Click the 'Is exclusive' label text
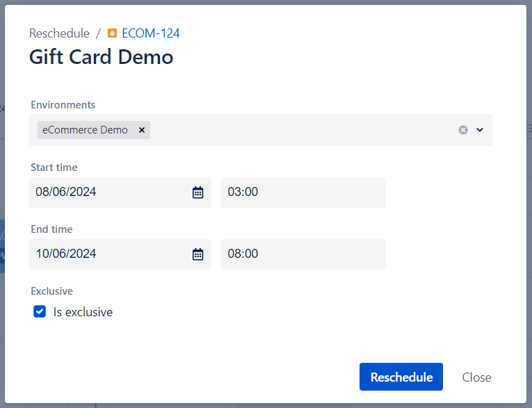Viewport: 532px width, 408px height. (83, 312)
